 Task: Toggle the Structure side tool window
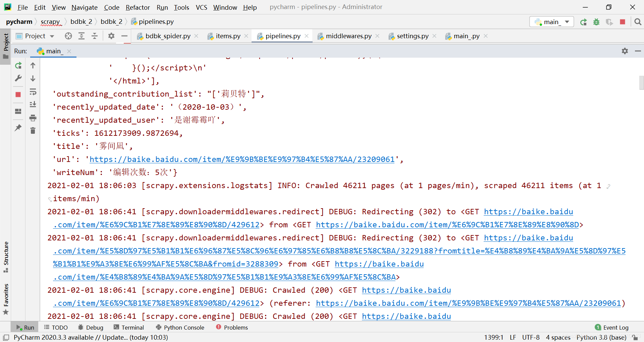point(6,257)
